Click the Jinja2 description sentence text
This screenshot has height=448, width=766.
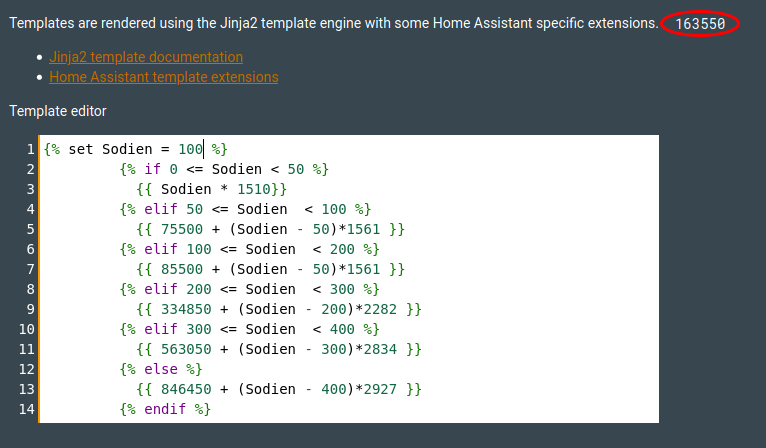pyautogui.click(x=334, y=23)
